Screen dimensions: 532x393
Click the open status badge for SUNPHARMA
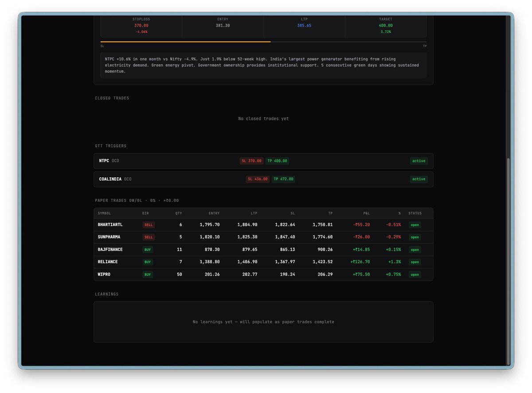pos(415,237)
